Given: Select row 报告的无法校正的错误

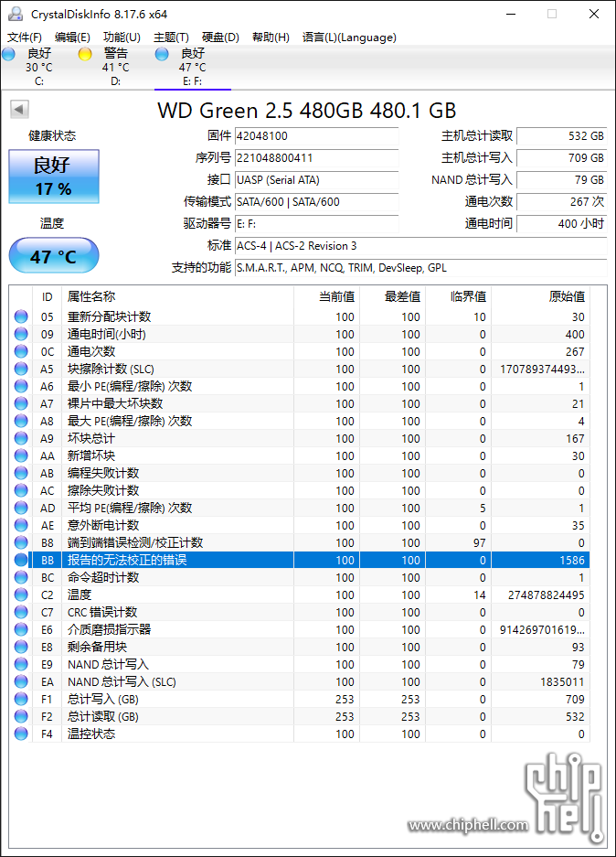Looking at the screenshot, I should click(x=299, y=560).
